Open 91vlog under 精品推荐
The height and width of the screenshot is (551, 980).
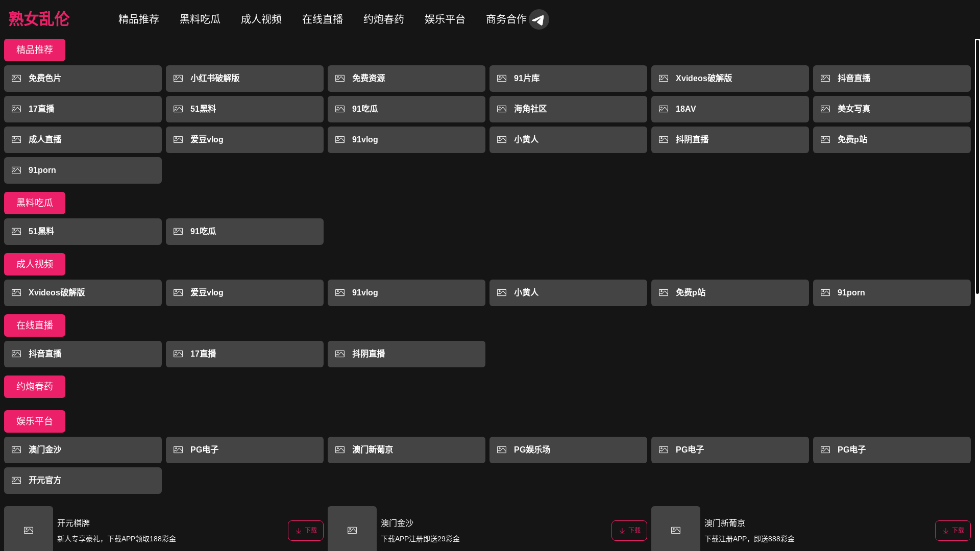click(x=406, y=140)
